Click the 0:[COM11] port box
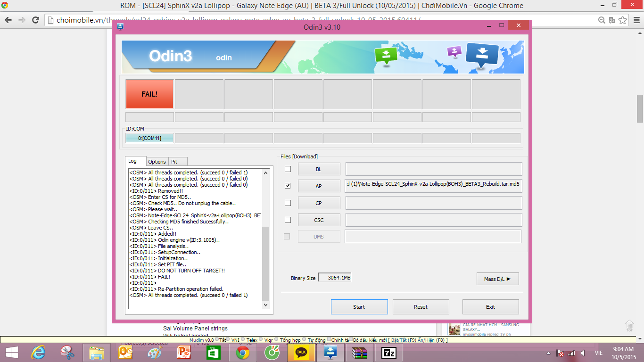This screenshot has height=362, width=644. pyautogui.click(x=149, y=138)
